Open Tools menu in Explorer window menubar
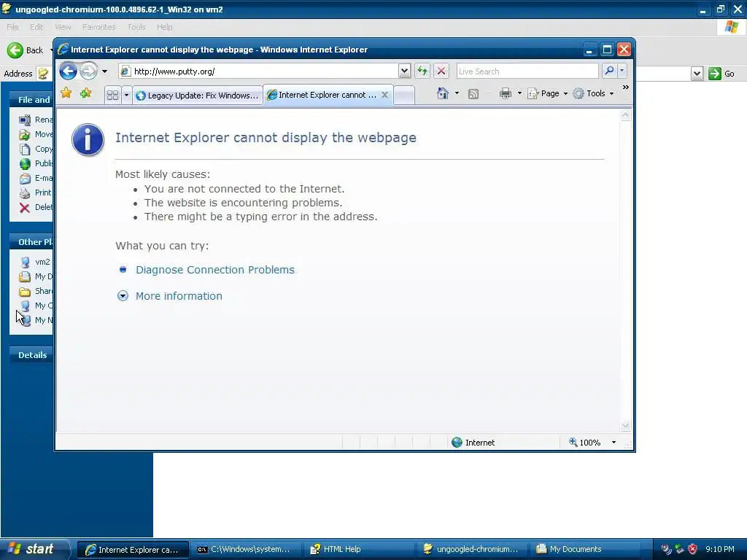This screenshot has width=747, height=560. 136,27
